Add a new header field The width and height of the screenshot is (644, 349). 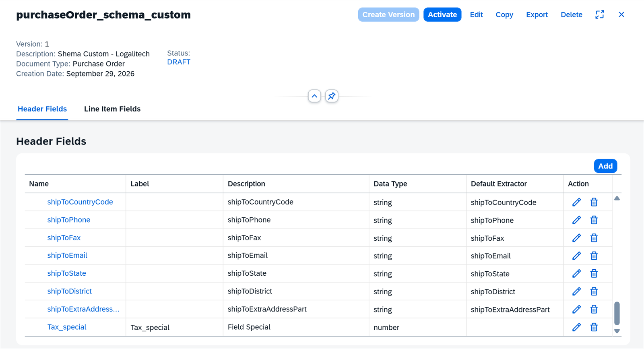pos(605,166)
